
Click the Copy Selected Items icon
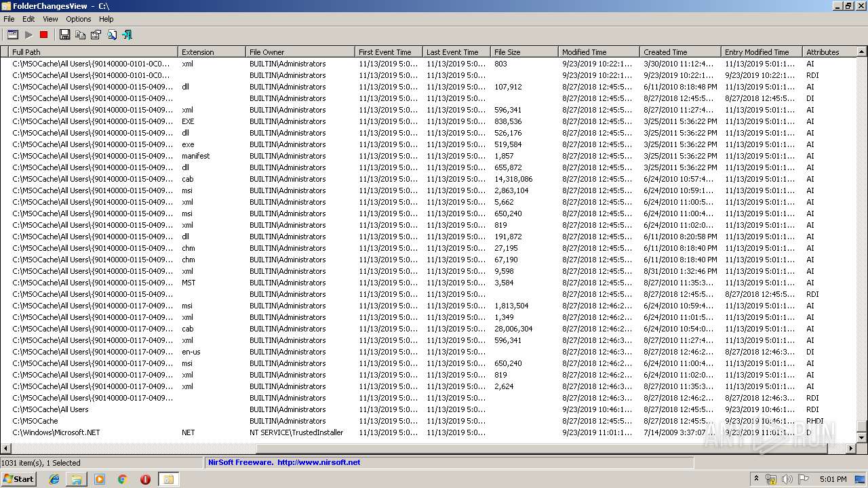coord(81,35)
